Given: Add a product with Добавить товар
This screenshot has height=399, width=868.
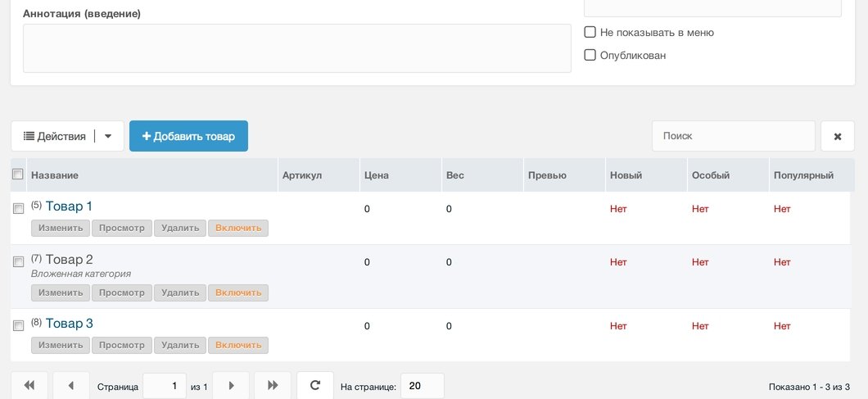Looking at the screenshot, I should click(x=189, y=136).
